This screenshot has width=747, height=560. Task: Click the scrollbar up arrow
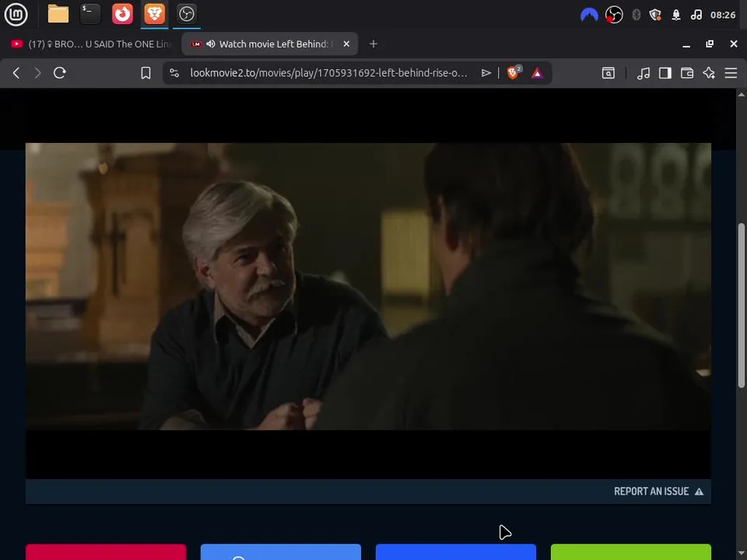[742, 94]
